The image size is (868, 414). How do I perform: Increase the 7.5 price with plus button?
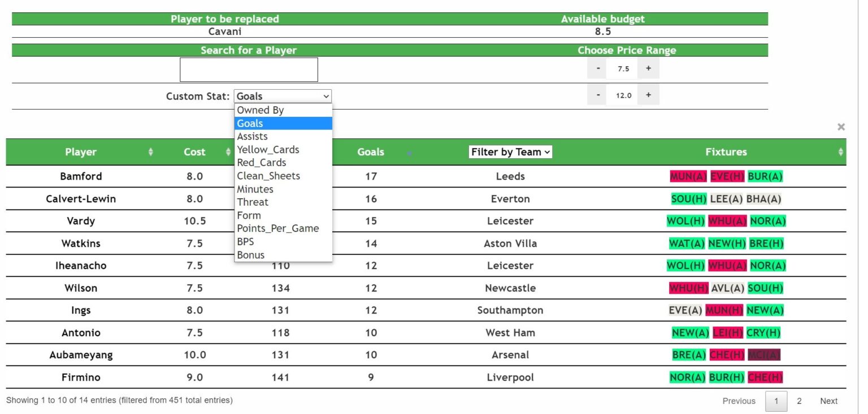(648, 68)
